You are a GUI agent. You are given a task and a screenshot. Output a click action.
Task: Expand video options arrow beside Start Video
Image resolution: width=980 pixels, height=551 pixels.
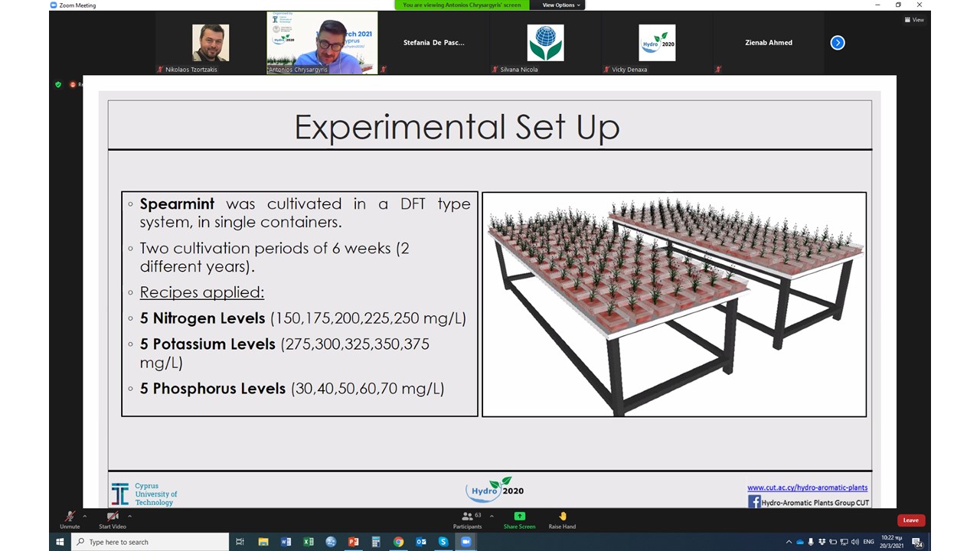[x=129, y=516]
